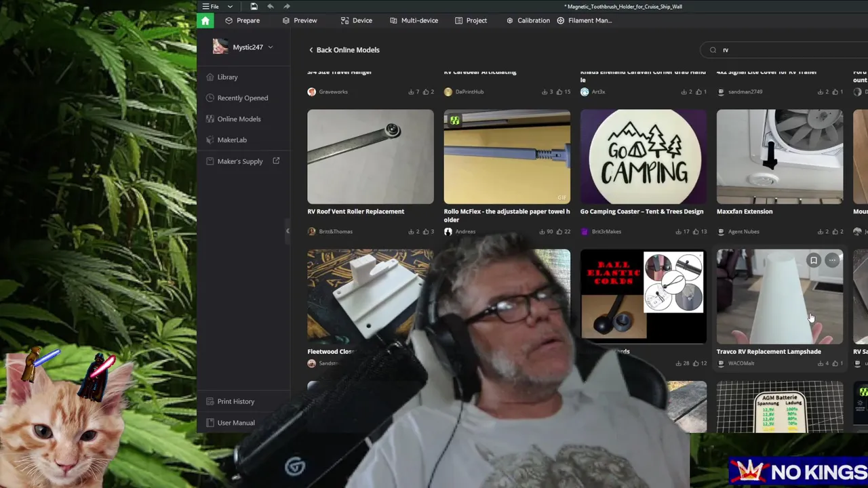Click the 'RV Roof Vent Roller Replacement' title
This screenshot has width=868, height=488.
click(356, 211)
